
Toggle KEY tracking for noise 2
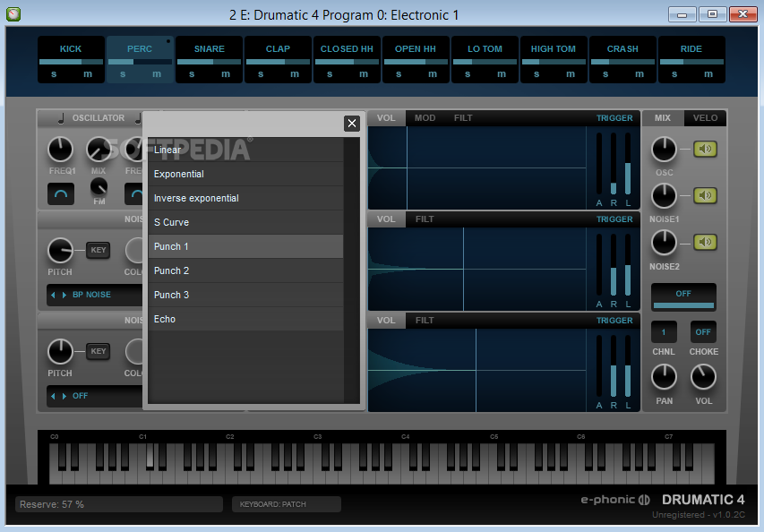pyautogui.click(x=99, y=351)
